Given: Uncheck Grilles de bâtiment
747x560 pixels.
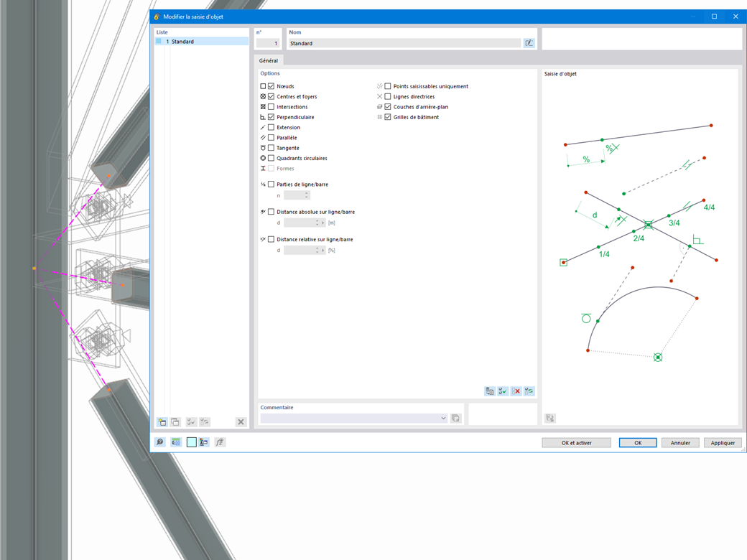Looking at the screenshot, I should coord(388,117).
